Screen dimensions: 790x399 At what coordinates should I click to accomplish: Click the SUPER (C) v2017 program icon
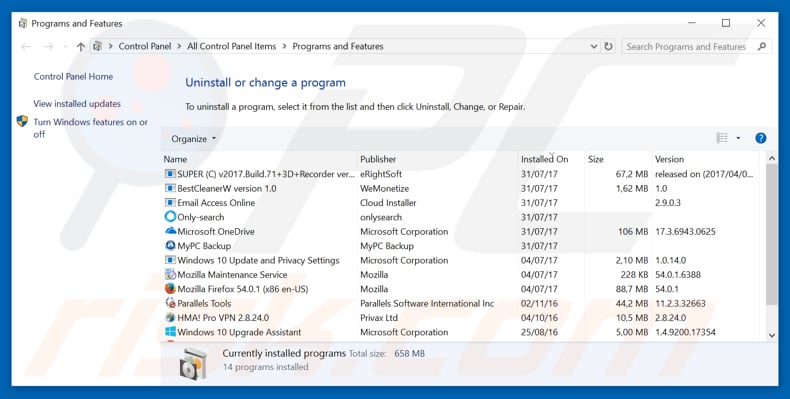[170, 174]
